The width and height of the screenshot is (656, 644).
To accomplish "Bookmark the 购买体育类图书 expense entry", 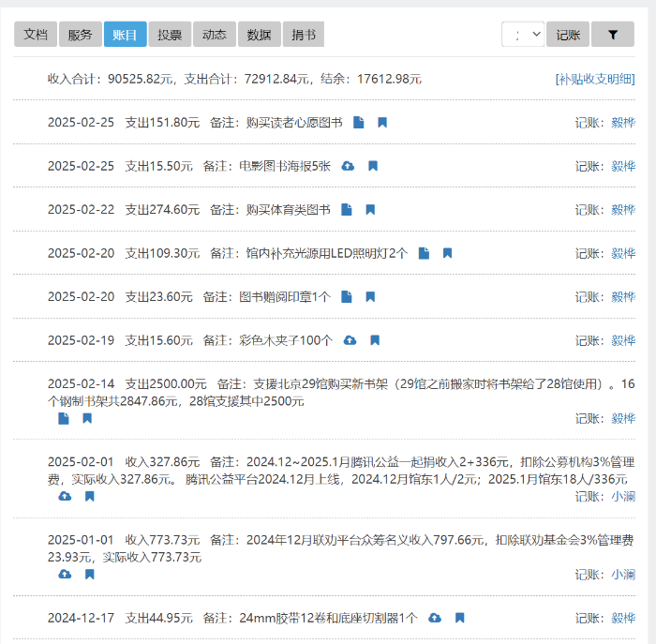I will 370,210.
